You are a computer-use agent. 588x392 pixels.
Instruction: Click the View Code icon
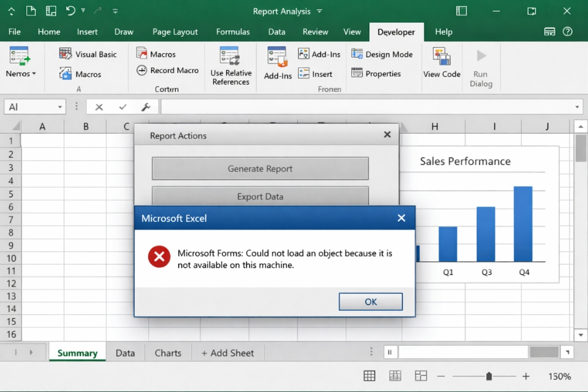[x=441, y=62]
